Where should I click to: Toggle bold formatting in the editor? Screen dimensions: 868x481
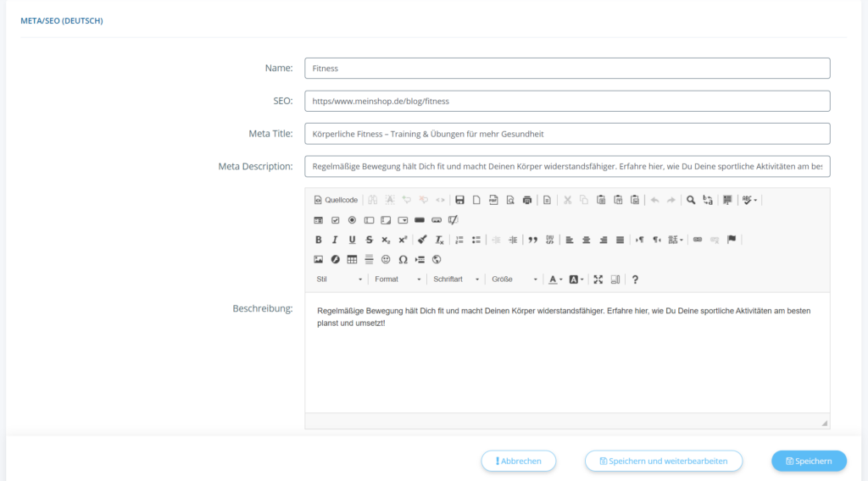pos(319,240)
